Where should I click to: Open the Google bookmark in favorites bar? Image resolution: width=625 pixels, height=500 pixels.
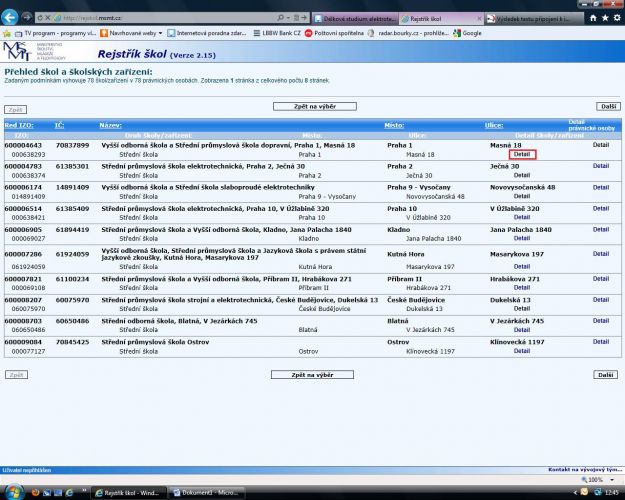[x=468, y=33]
